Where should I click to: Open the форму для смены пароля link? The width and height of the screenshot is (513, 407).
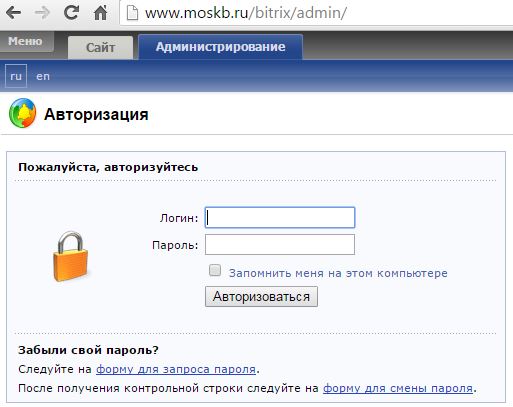coord(398,388)
